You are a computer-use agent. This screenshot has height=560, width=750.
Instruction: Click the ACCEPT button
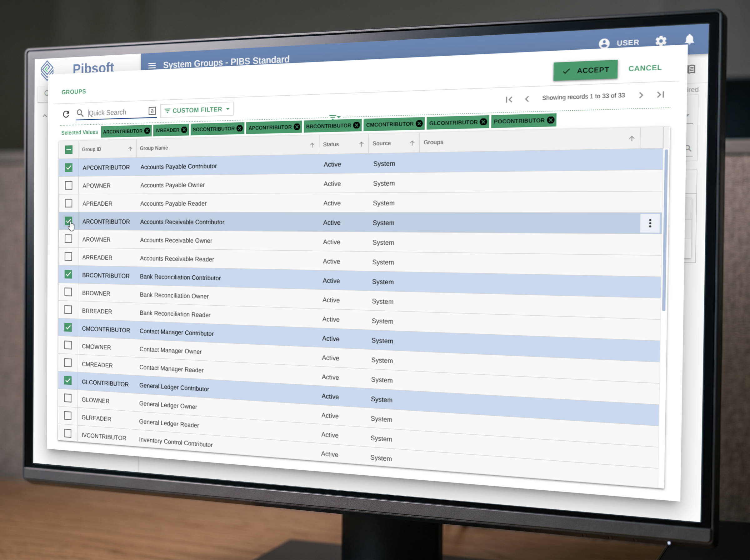pos(585,71)
